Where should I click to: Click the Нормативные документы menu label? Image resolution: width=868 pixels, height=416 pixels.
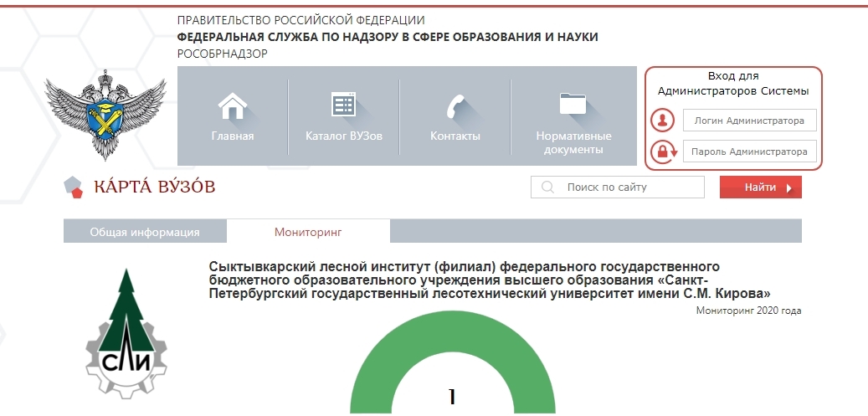point(573,143)
